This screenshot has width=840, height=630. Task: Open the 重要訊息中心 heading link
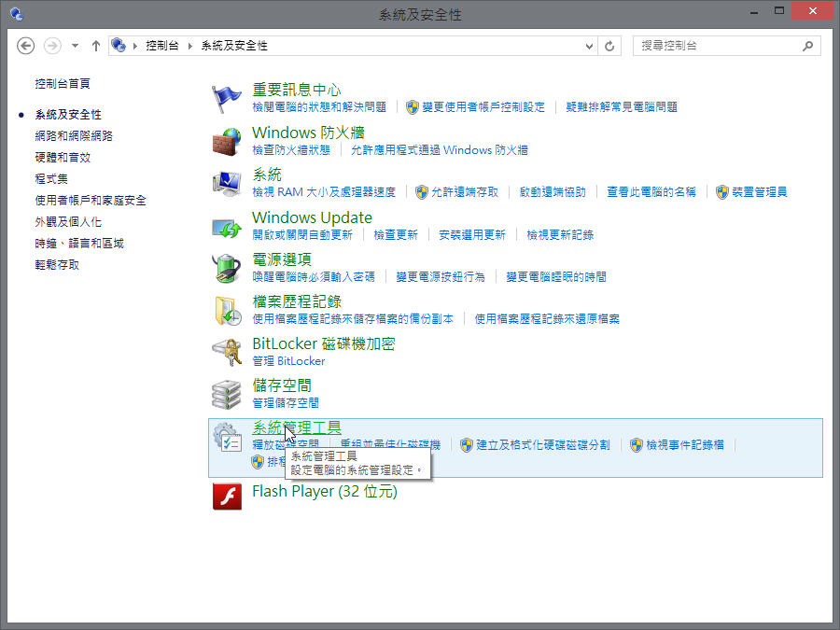[297, 90]
